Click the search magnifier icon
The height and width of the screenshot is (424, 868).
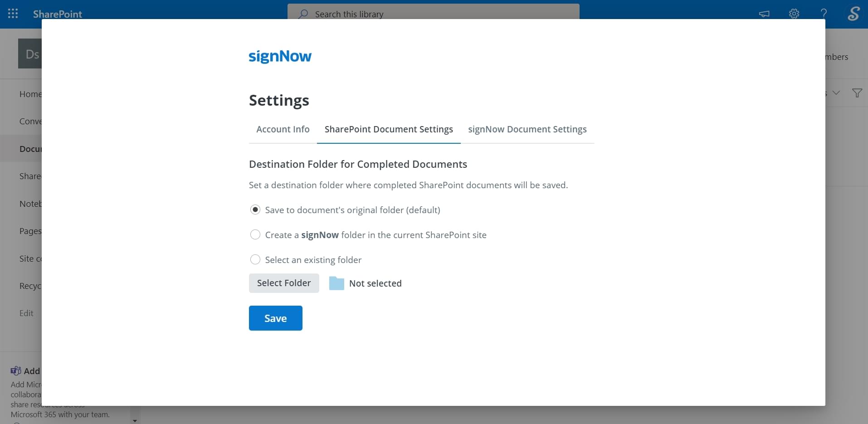tap(303, 14)
